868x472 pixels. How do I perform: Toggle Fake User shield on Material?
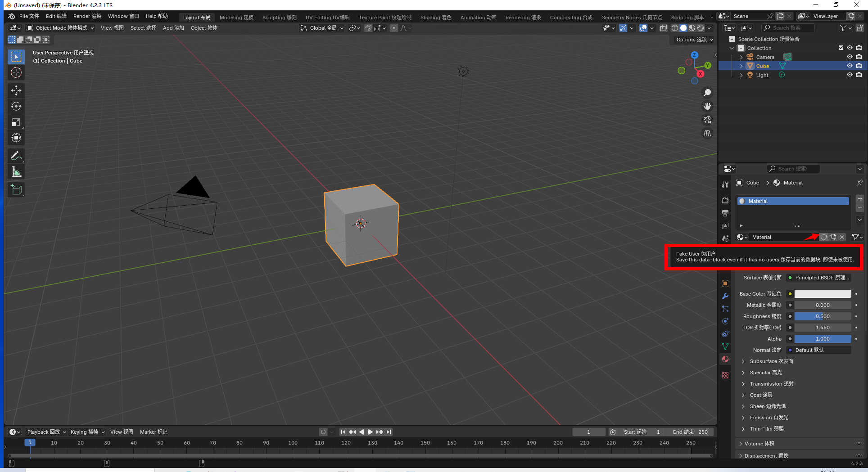tap(823, 237)
